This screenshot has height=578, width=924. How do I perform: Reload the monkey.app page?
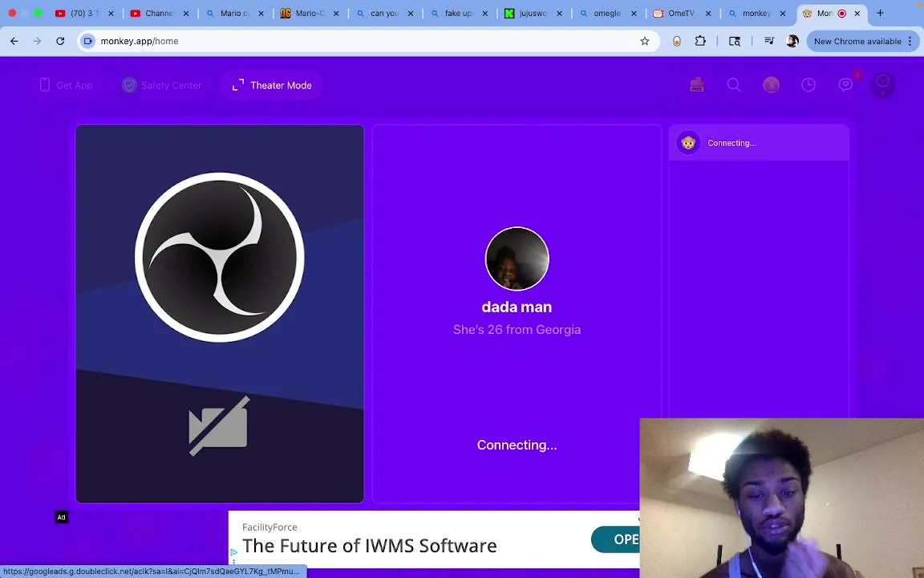coord(60,41)
